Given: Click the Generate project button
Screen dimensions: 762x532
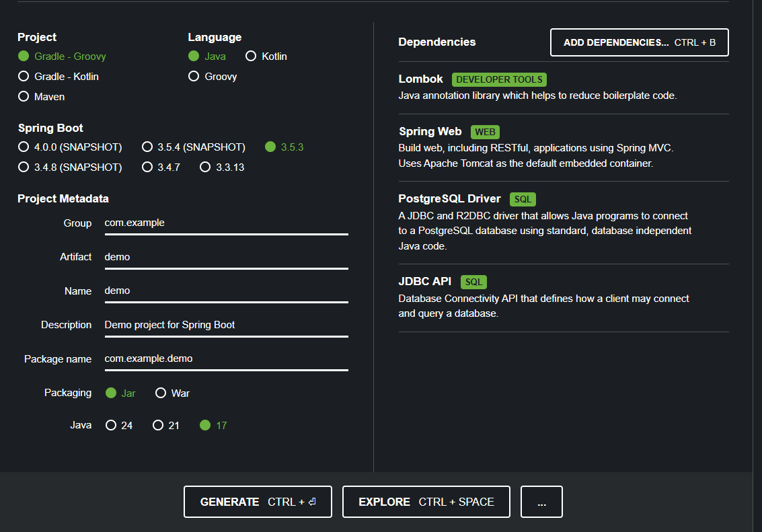Looking at the screenshot, I should (x=258, y=502).
